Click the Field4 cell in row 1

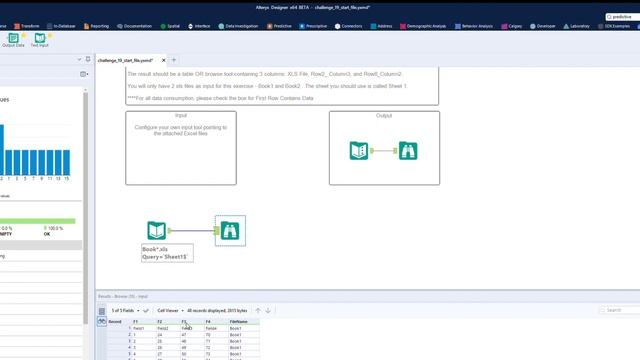coord(216,328)
